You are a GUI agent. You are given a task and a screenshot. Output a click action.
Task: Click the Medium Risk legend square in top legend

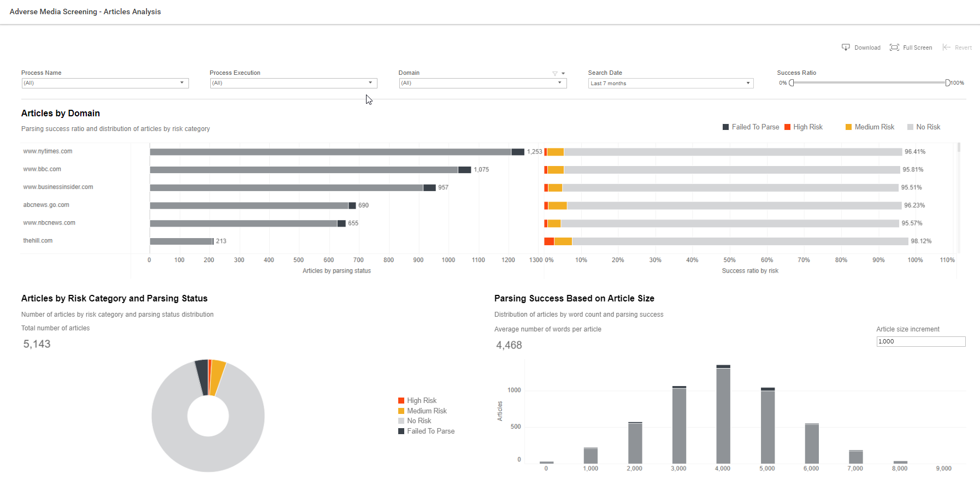tap(848, 127)
